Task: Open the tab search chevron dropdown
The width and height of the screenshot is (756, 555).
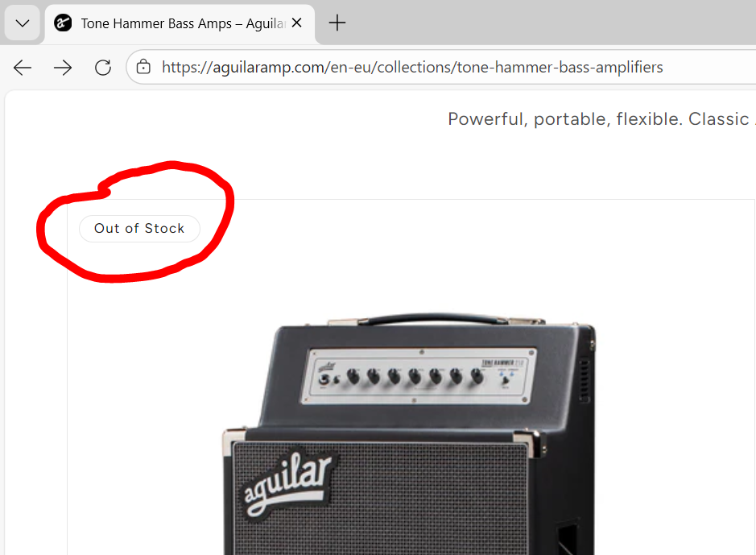Action: (23, 23)
